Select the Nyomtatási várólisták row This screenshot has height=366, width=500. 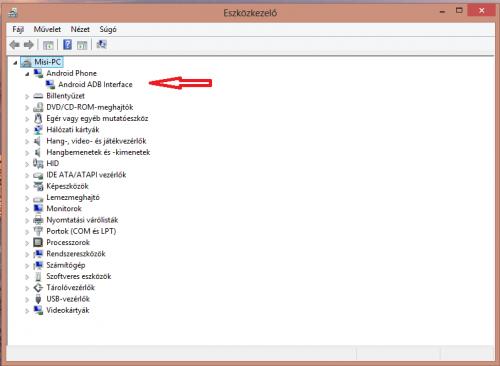coord(82,220)
